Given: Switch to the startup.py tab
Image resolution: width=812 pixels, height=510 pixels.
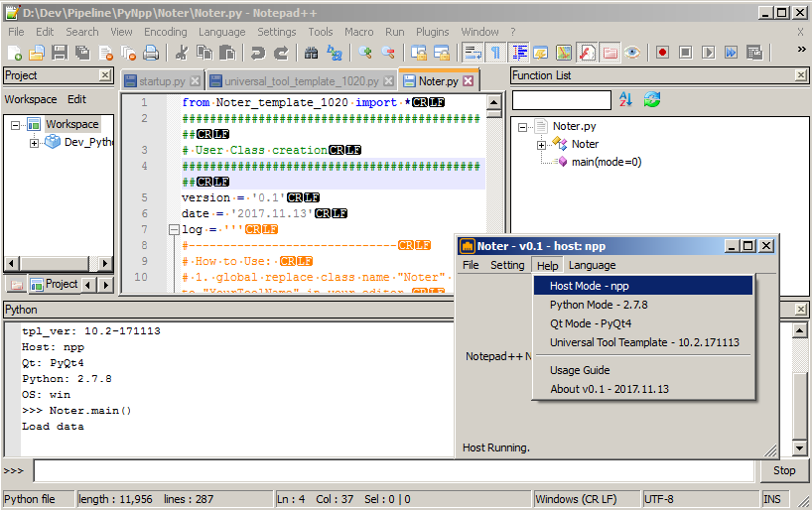Looking at the screenshot, I should 162,81.
